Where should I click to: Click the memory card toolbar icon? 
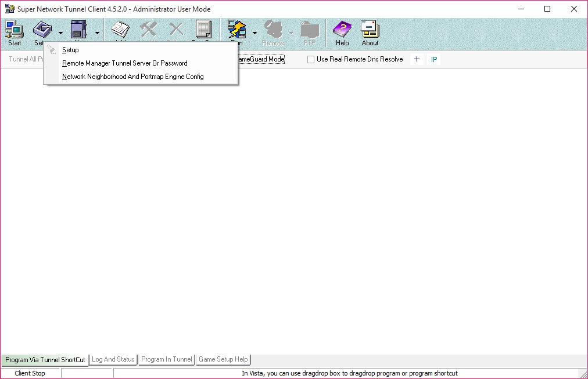[79, 29]
